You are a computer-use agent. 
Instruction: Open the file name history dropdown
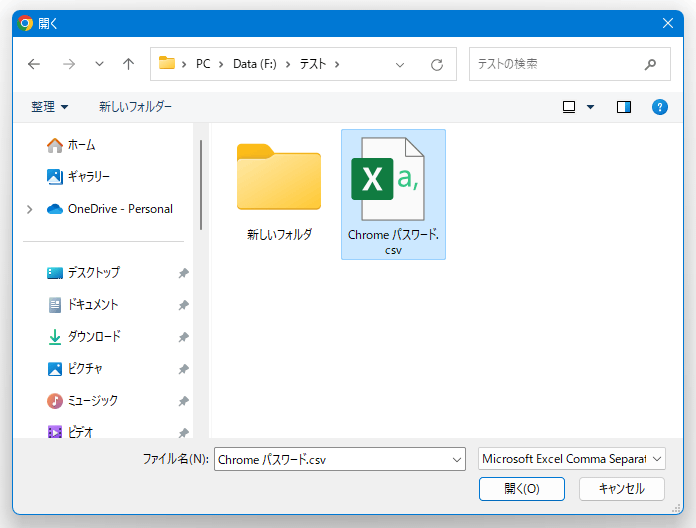pos(457,460)
